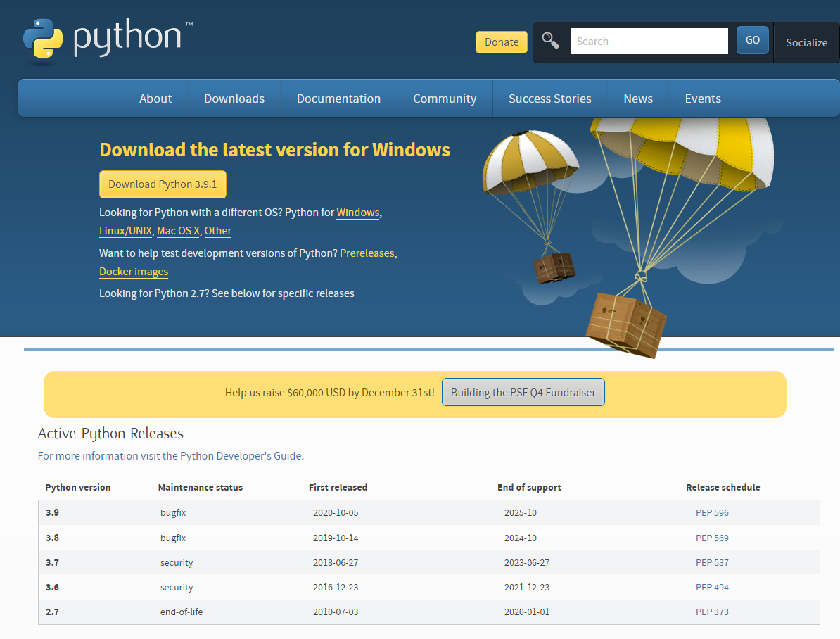The image size is (840, 639).
Task: Open the Events menu item
Action: point(703,99)
